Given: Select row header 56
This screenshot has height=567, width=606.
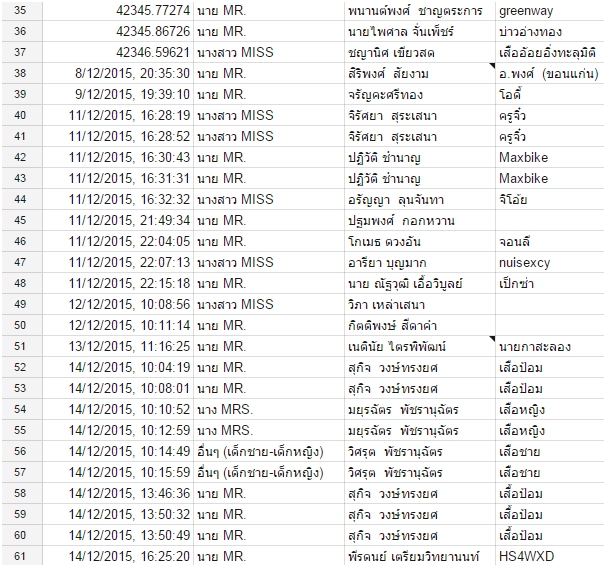Looking at the screenshot, I should (x=22, y=451).
